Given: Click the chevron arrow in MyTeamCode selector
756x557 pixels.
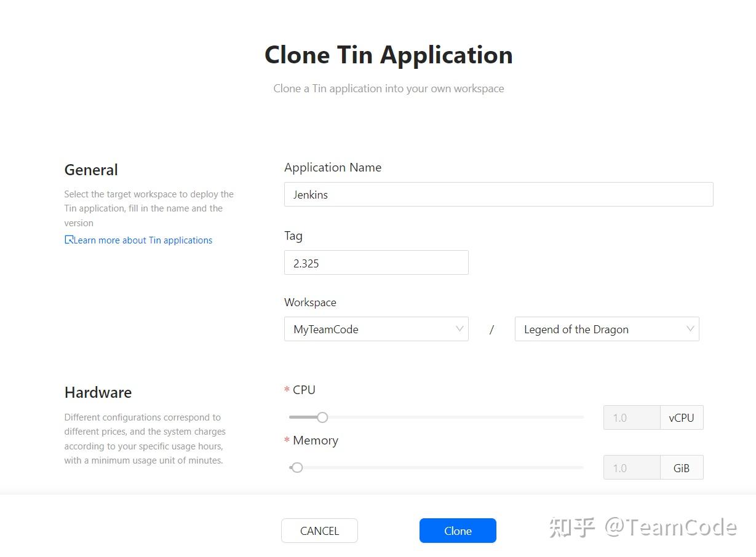Looking at the screenshot, I should coord(460,329).
